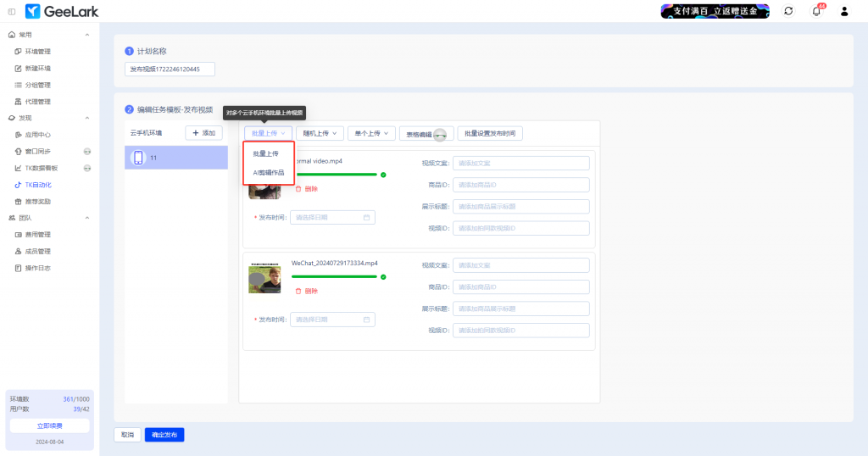868x456 pixels.
Task: Collapse the 团队 sidebar section
Action: (87, 218)
